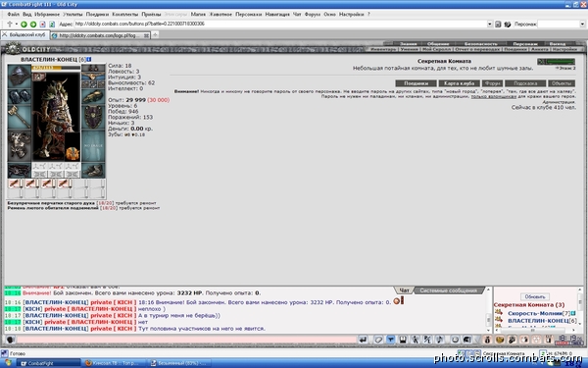Click the private message arrow next to Скорость-Молнии
Viewport: 588px width, 368px height.
click(x=499, y=313)
